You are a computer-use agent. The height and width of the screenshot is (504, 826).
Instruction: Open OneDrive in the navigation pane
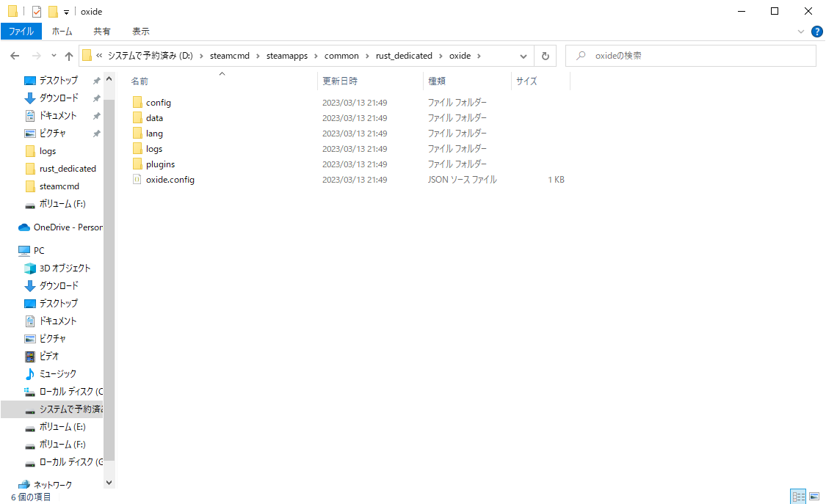tap(57, 227)
